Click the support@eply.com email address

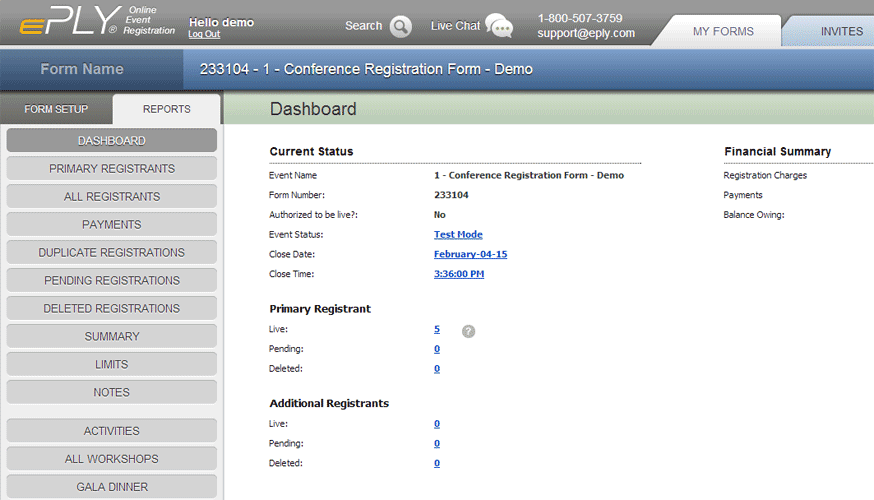[x=586, y=33]
